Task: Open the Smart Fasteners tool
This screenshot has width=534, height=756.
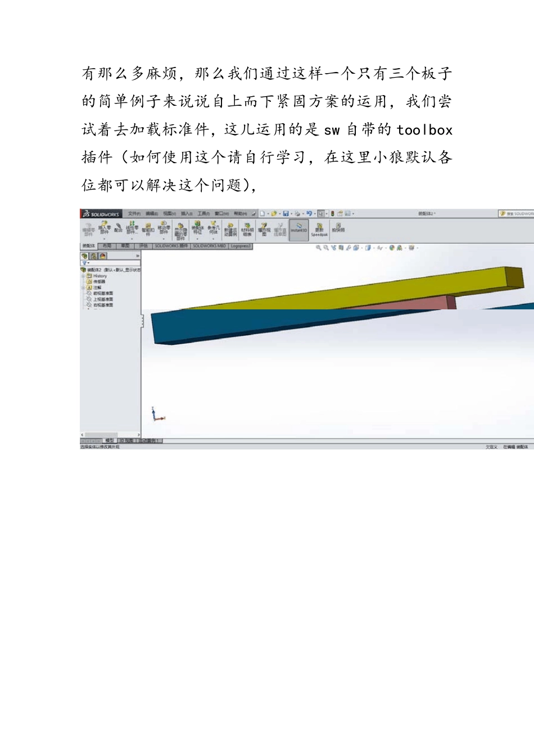Action: (x=148, y=230)
